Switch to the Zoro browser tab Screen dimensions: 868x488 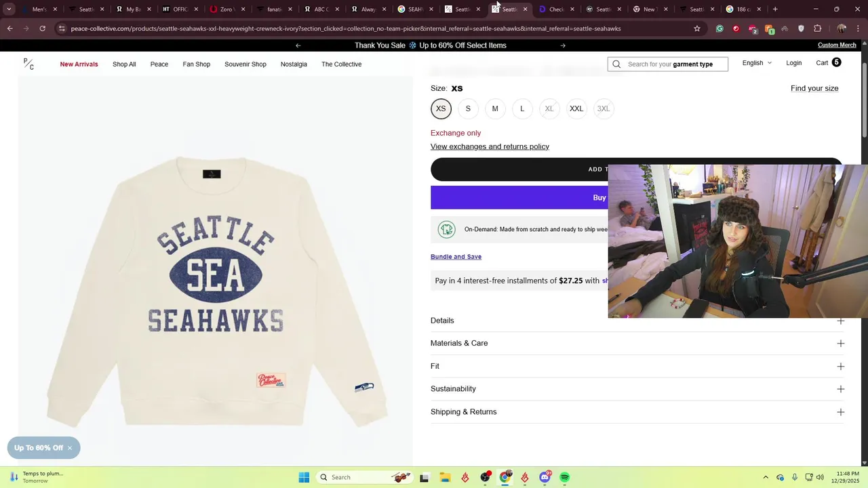(227, 9)
